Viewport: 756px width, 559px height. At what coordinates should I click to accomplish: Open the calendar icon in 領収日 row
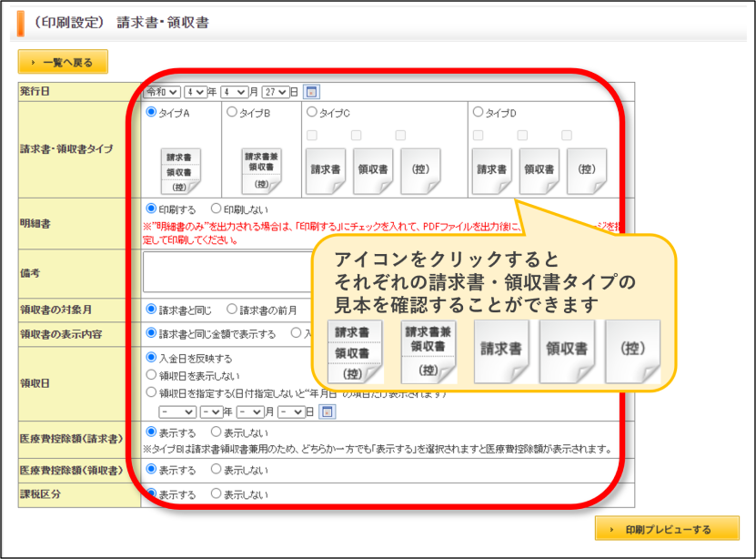(x=328, y=412)
